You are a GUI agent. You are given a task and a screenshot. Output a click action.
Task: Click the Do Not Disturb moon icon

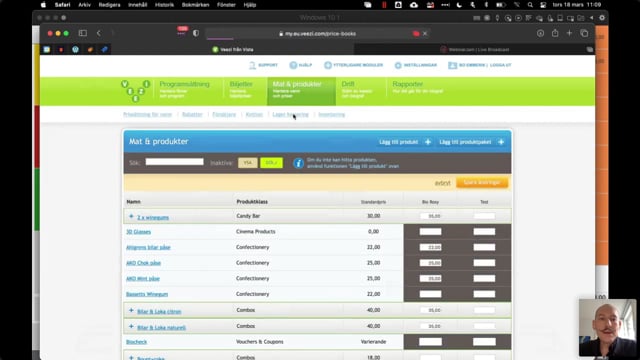tap(459, 5)
